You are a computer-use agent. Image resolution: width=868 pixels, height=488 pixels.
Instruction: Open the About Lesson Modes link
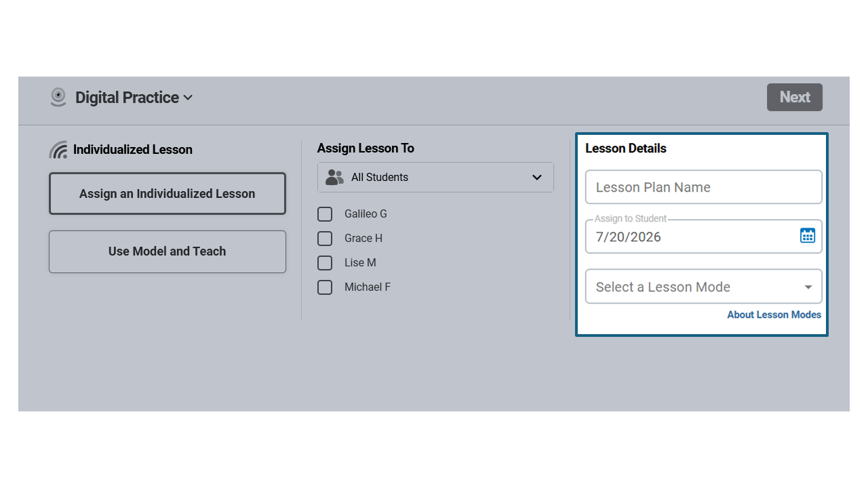774,314
